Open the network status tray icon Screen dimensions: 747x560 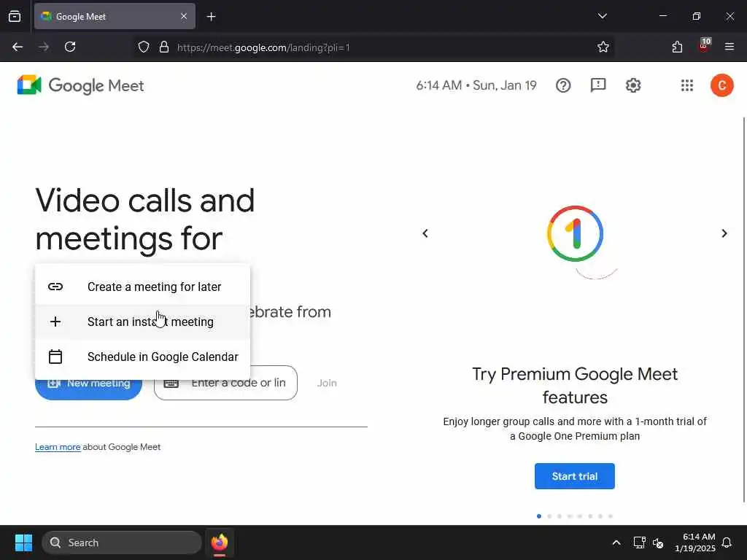(x=639, y=542)
